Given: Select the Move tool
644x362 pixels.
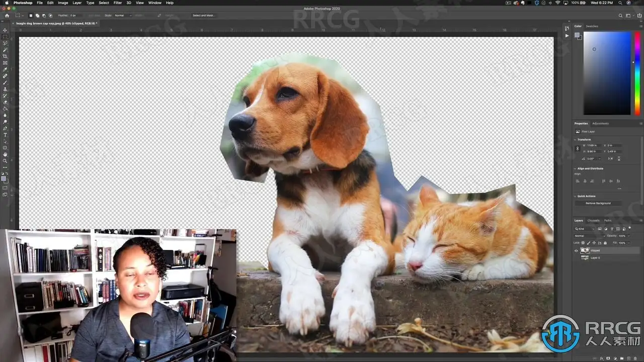Looking at the screenshot, I should (x=5, y=30).
